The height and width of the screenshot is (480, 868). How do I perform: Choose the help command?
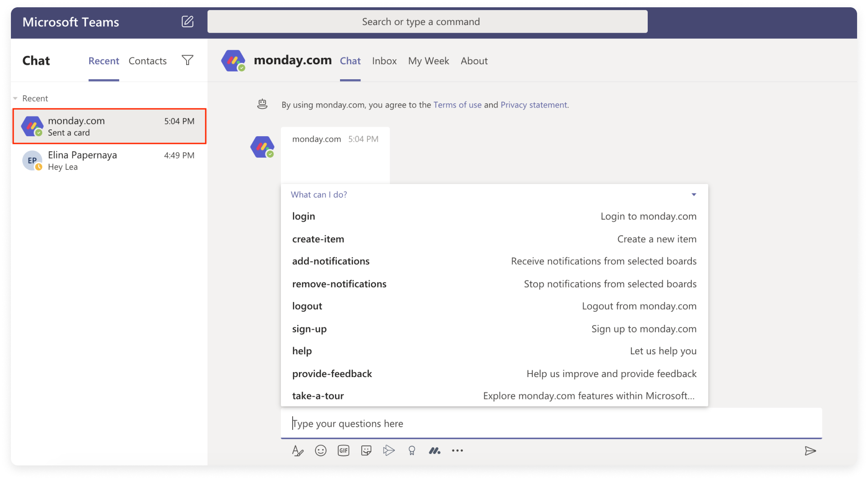pos(494,351)
